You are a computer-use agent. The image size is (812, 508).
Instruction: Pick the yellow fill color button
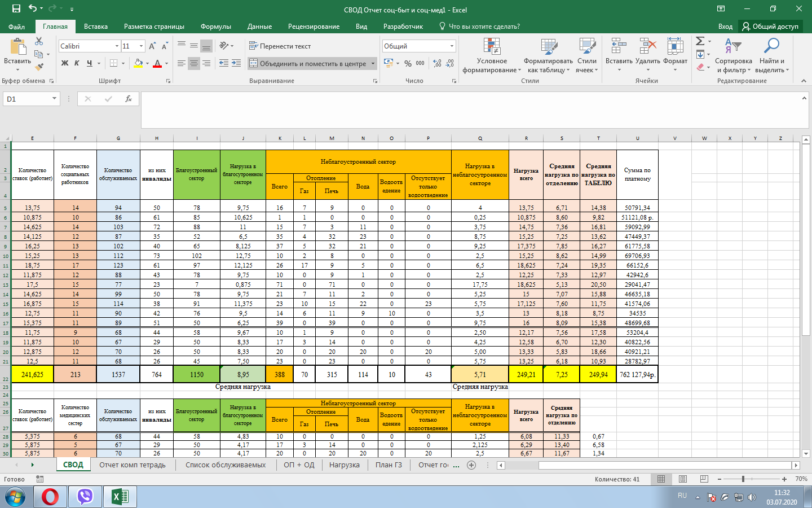pos(139,63)
